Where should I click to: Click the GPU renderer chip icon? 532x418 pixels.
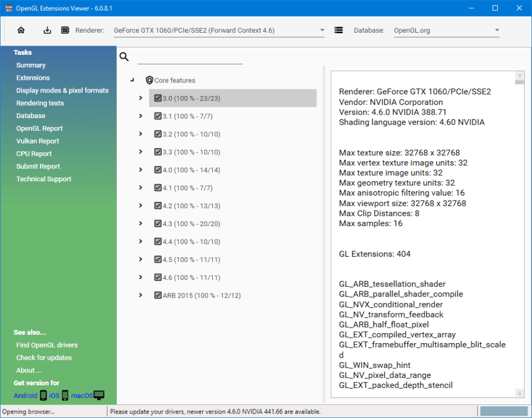click(x=65, y=30)
